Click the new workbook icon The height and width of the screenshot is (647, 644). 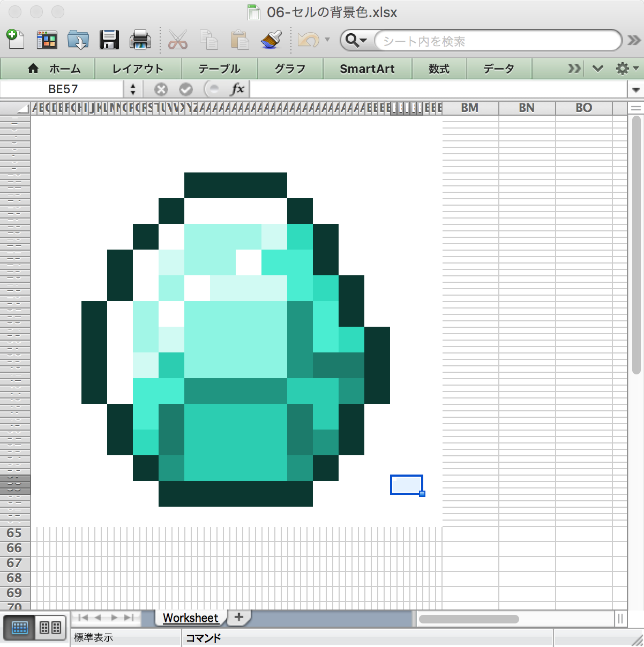(16, 40)
